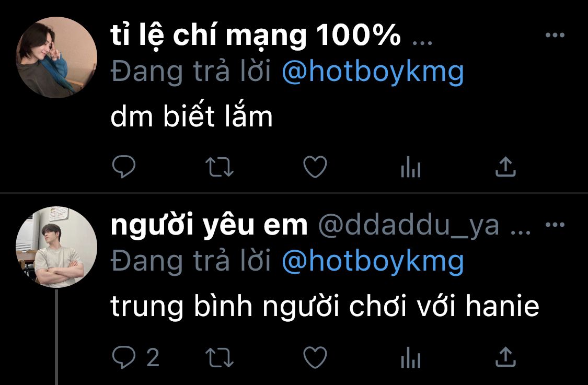Open replies on the 'trung bình người chơi' tweet
Viewport: 588px width, 385px height.
(135, 357)
